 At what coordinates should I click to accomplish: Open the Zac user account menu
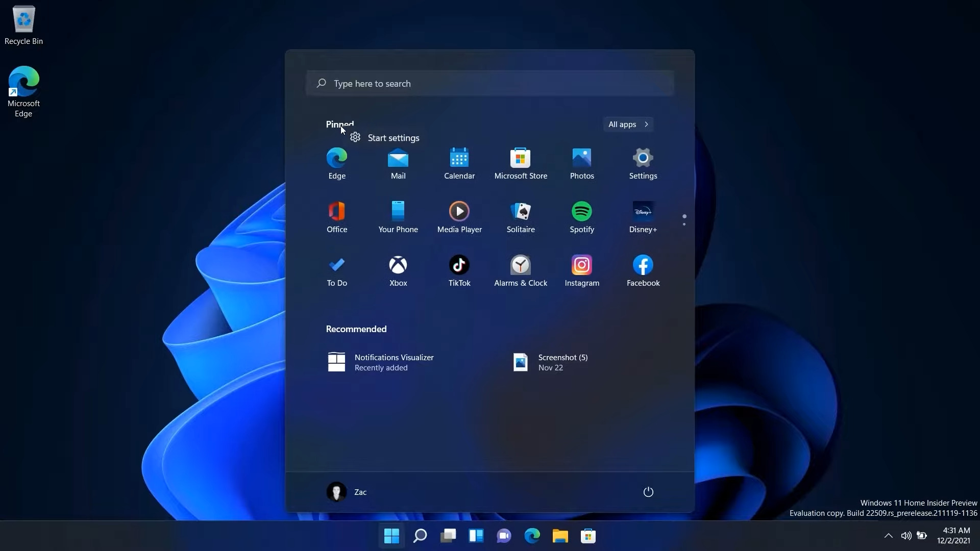[347, 492]
